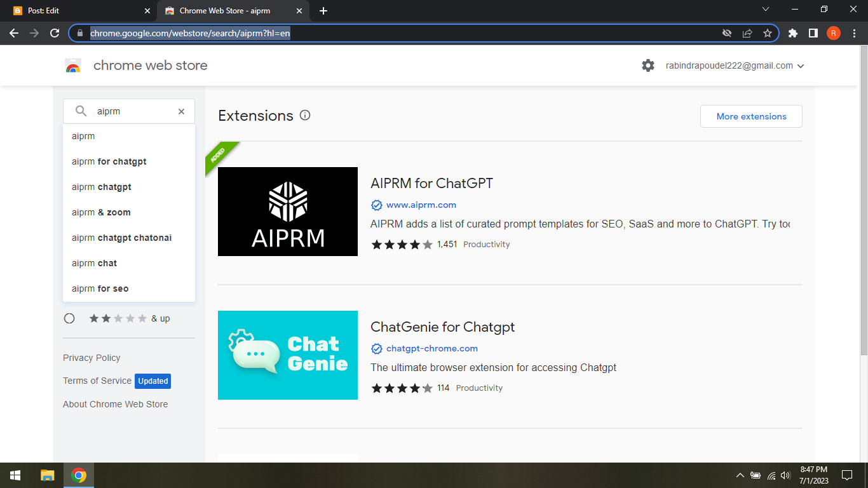Open the Windows Start menu

pos(15,475)
